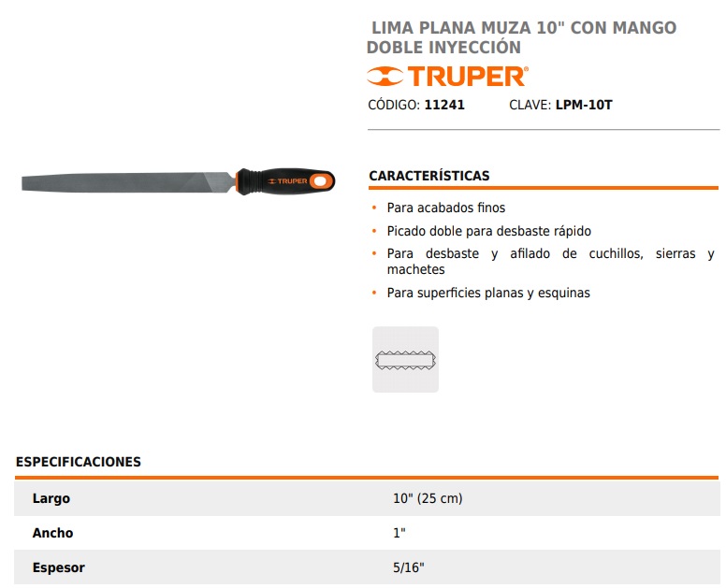Select the clave value LPM-10T
The width and height of the screenshot is (726, 588).
(584, 106)
